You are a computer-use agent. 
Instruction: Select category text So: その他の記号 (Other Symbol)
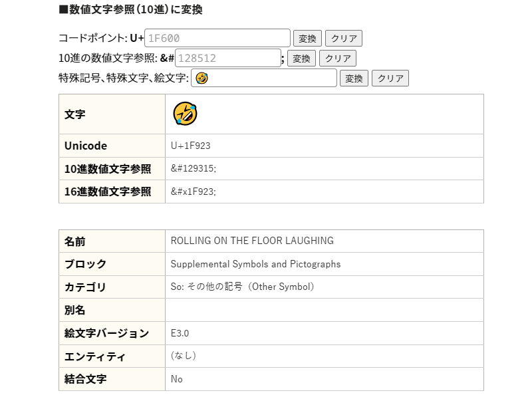pos(243,287)
